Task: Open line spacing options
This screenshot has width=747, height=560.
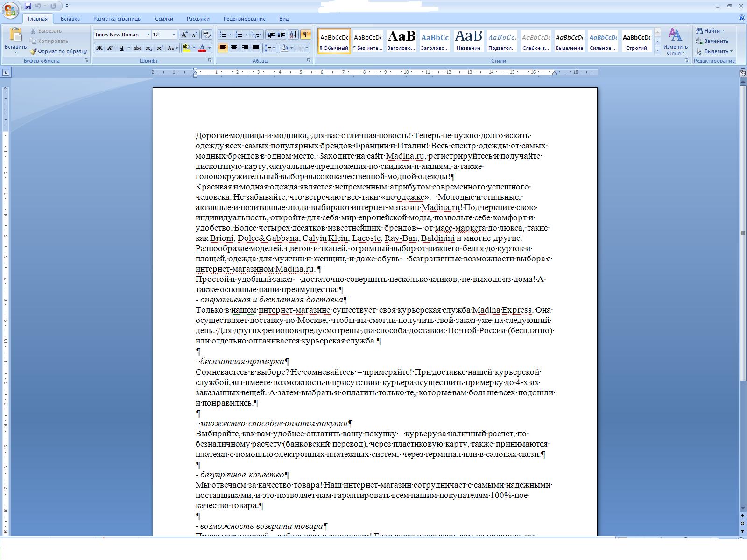Action: pos(270,48)
